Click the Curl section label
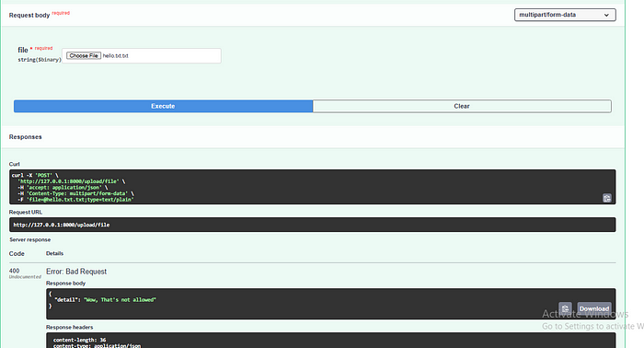 15,164
